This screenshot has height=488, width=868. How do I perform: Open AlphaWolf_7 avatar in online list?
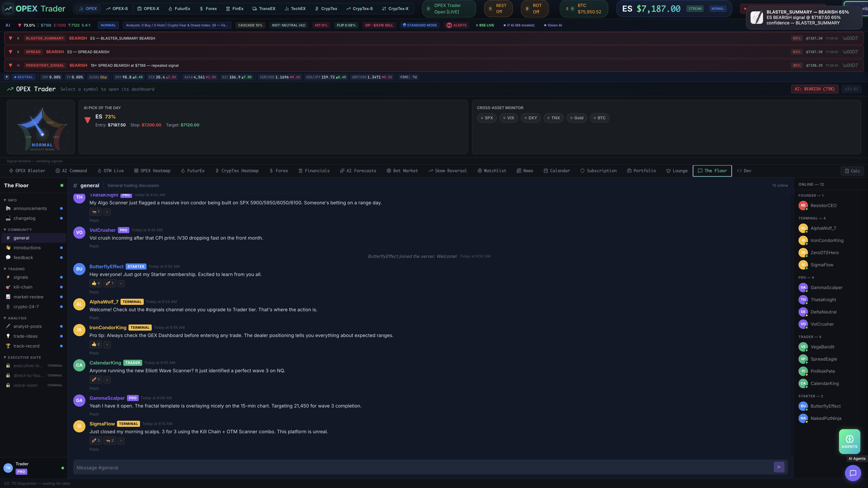pos(803,228)
